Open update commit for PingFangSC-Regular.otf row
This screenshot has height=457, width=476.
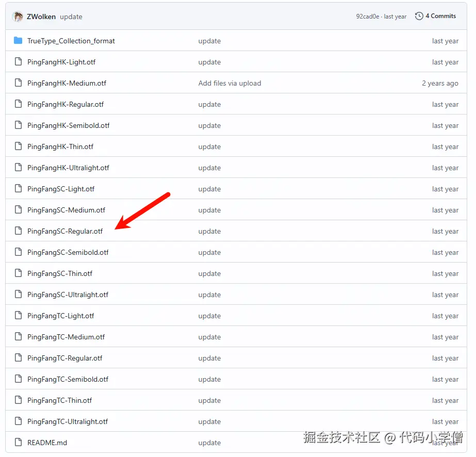click(x=209, y=232)
